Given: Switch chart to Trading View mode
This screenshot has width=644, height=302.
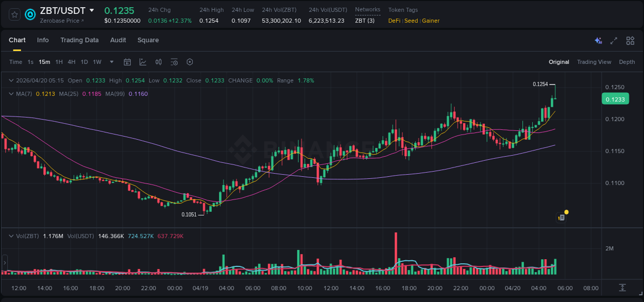Looking at the screenshot, I should [594, 62].
